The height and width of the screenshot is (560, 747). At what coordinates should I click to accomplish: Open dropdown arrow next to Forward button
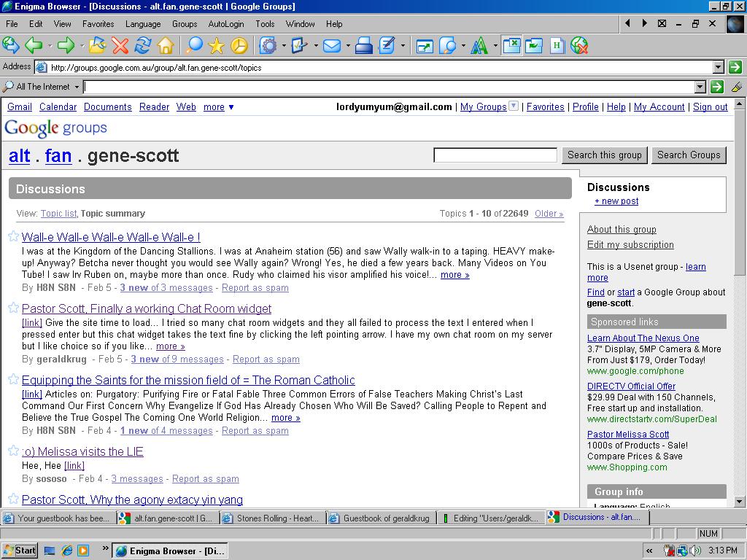pos(82,46)
